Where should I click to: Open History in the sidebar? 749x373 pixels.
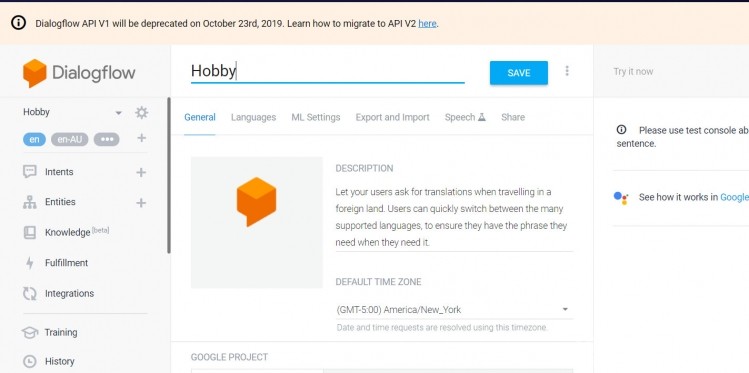coord(59,362)
